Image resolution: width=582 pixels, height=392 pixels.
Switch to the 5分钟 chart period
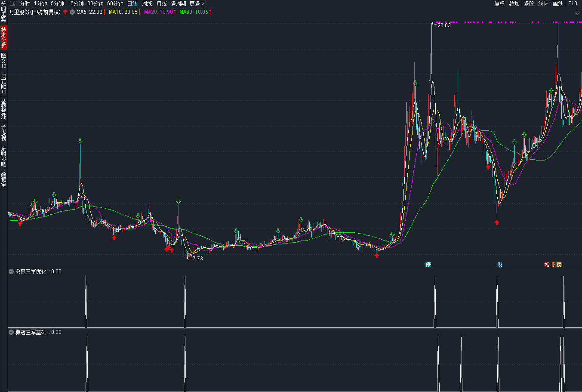[57, 3]
